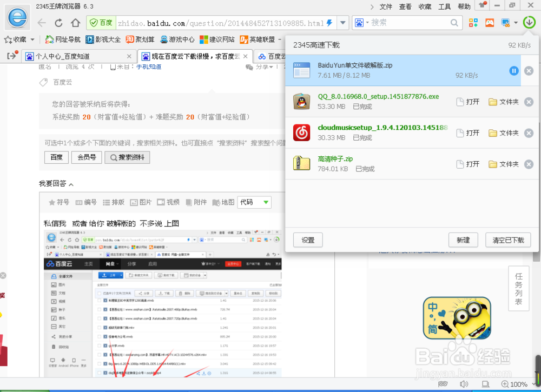The width and height of the screenshot is (541, 392).
Task: Open folder of 高清种子.zip
Action: [504, 164]
